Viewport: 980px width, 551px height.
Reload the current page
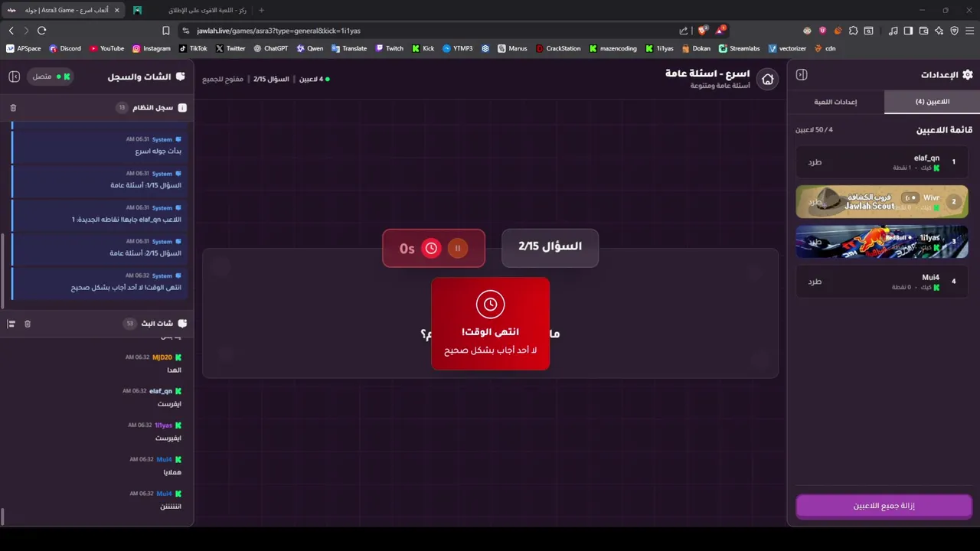point(41,31)
